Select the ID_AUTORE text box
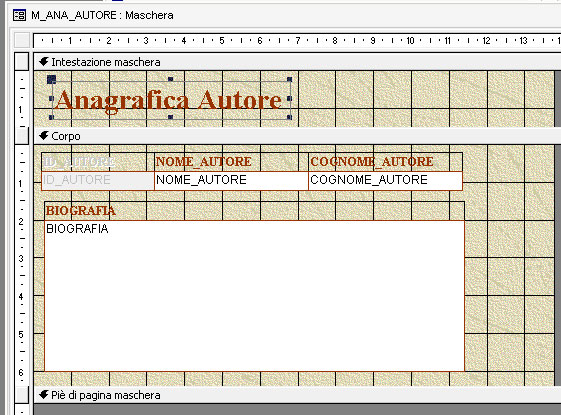 click(98, 180)
